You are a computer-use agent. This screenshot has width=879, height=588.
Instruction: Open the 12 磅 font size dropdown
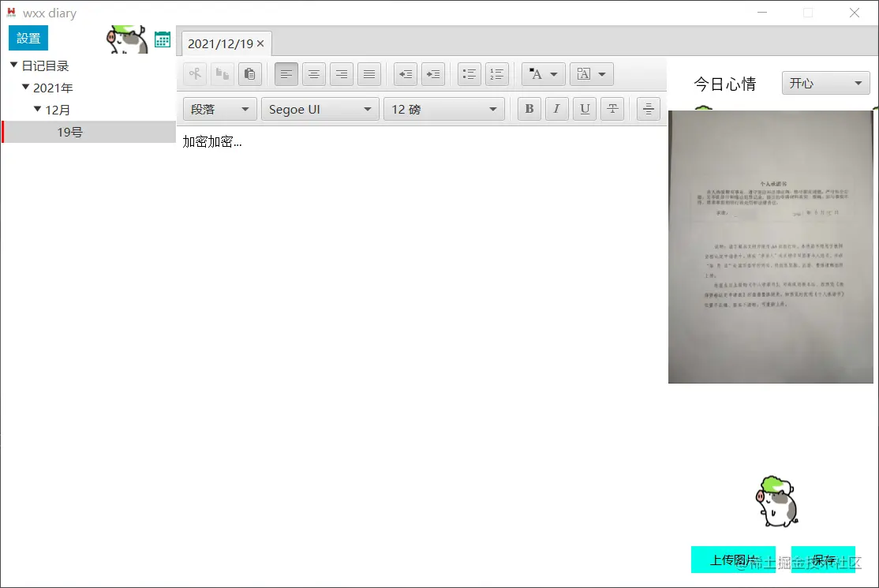[444, 109]
